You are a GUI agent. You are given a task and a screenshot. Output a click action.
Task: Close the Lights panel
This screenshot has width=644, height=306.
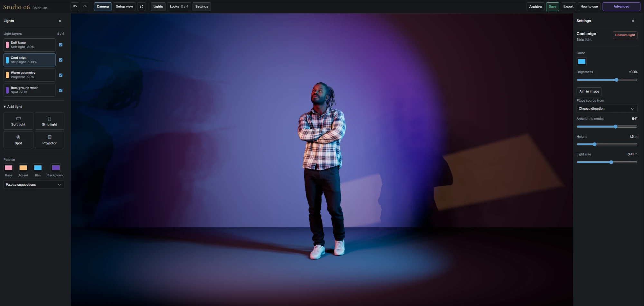[x=60, y=21]
